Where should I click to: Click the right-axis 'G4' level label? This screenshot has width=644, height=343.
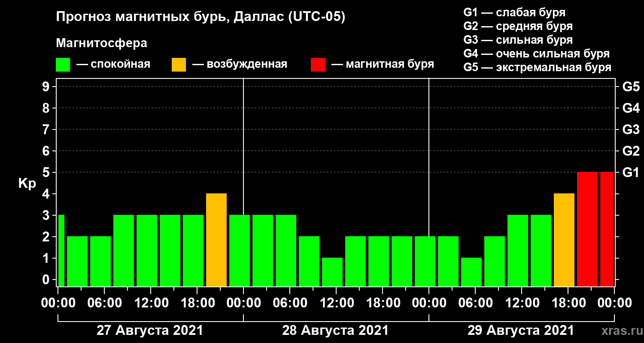tap(631, 108)
